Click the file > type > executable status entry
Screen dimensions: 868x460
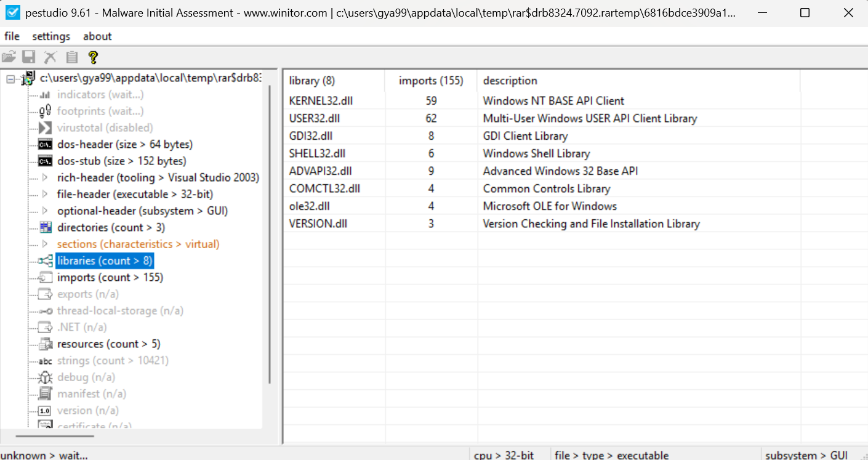coord(611,455)
